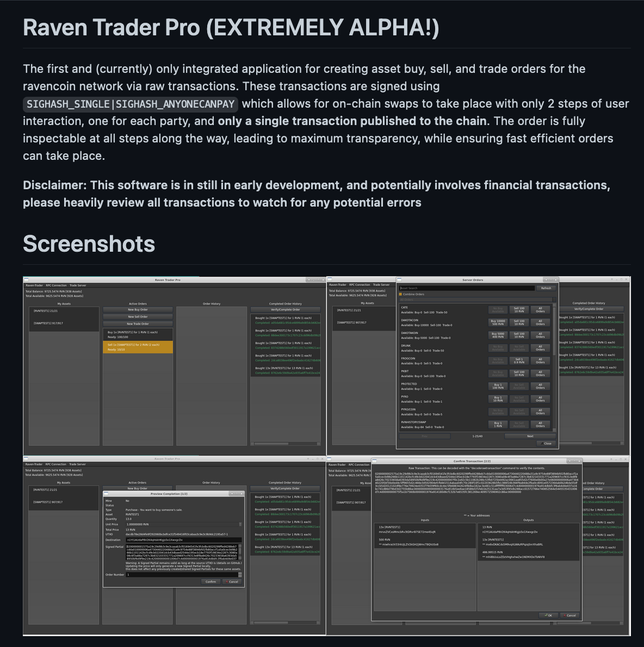644x647 pixels.
Task: Click Buy 1 10 RVN for PYRO
Action: point(498,400)
